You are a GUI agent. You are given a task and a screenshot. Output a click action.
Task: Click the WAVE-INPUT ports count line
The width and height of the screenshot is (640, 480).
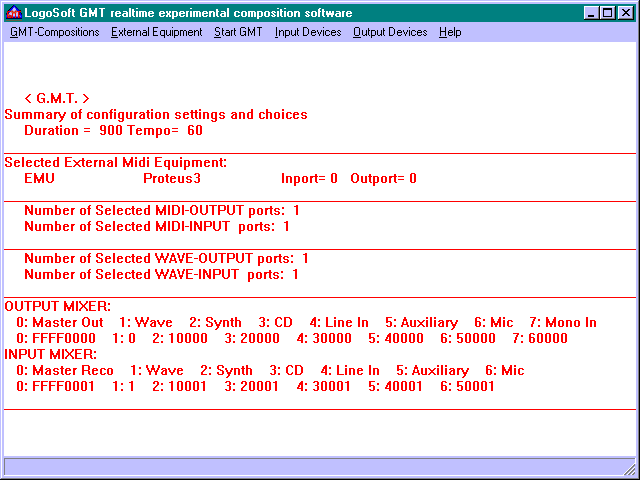(161, 274)
